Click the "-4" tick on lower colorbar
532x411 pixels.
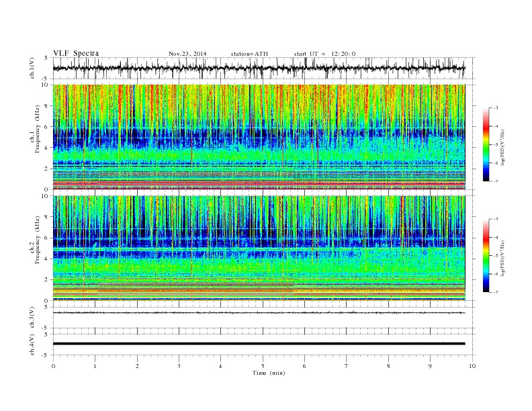495,237
